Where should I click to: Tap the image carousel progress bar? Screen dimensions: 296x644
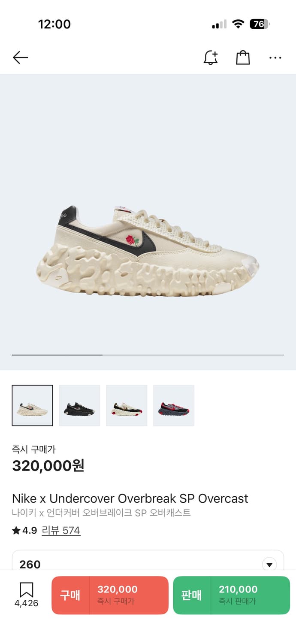coord(148,355)
